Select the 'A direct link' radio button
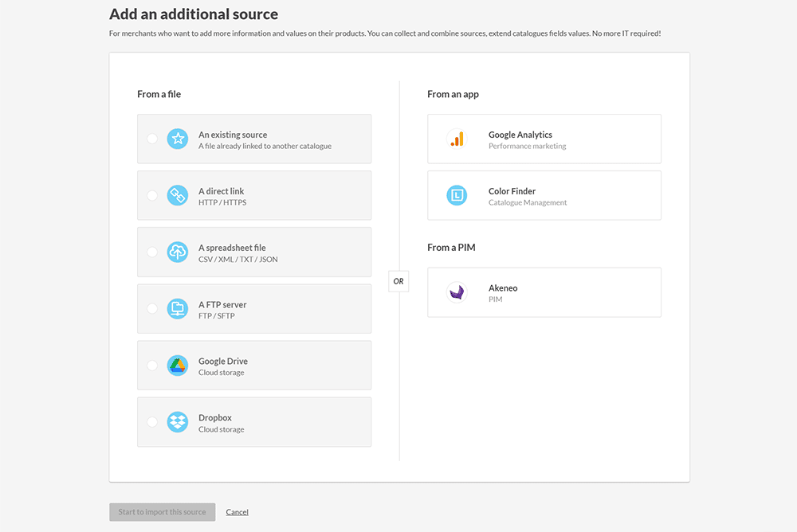Viewport: 797px width, 532px height. pyautogui.click(x=152, y=195)
